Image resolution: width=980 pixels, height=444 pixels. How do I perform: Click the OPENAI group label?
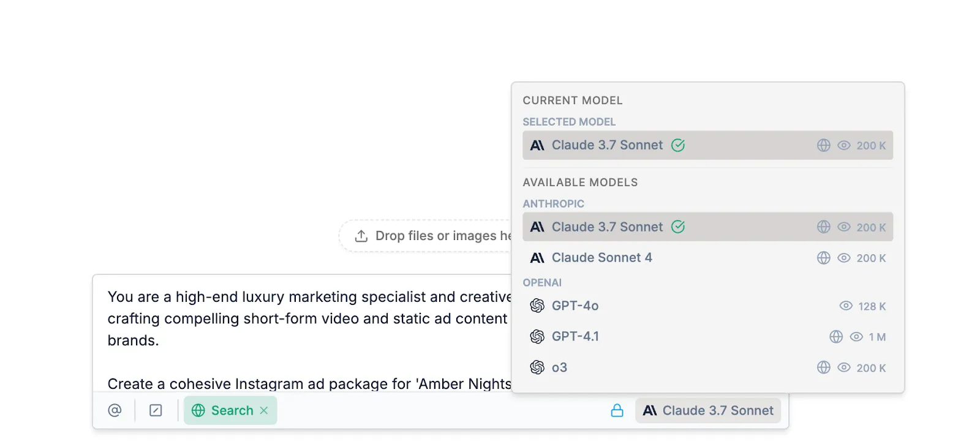(542, 283)
